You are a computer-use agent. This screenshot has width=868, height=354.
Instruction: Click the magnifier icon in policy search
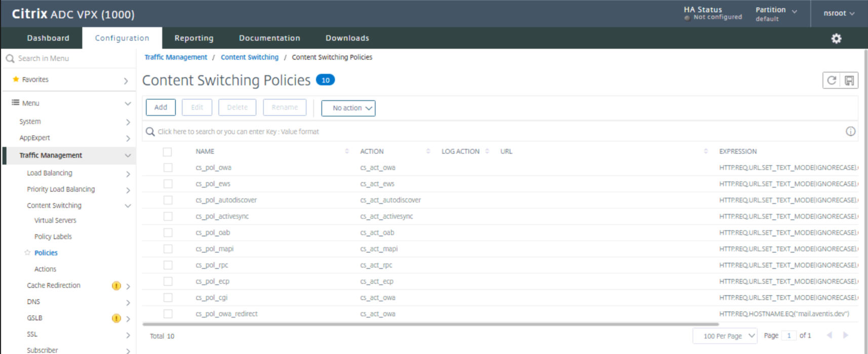(x=150, y=132)
